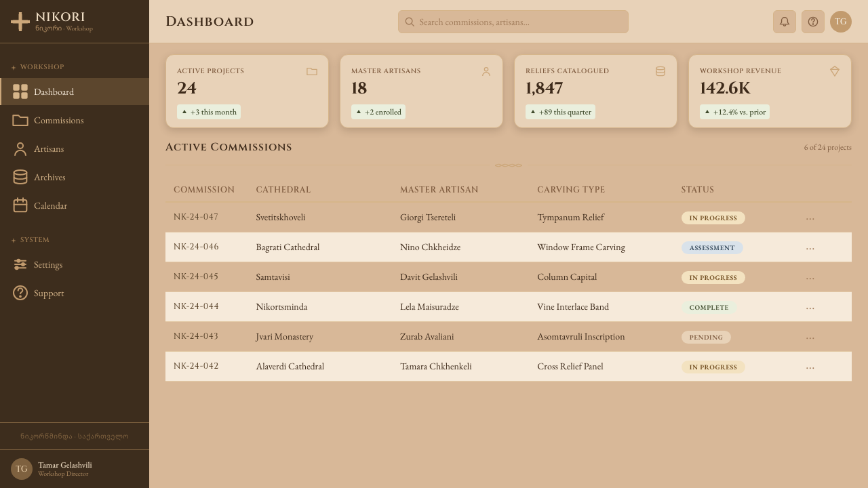The width and height of the screenshot is (868, 488).
Task: Open the more options menu for NK-24-044
Action: click(810, 308)
